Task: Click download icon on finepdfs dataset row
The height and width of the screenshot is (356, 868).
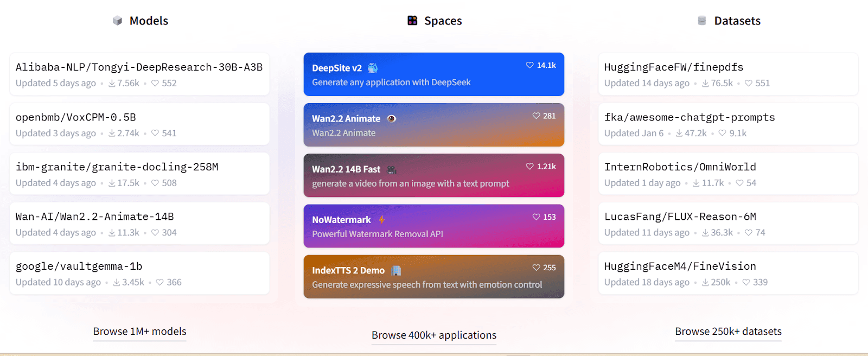Action: pos(705,83)
